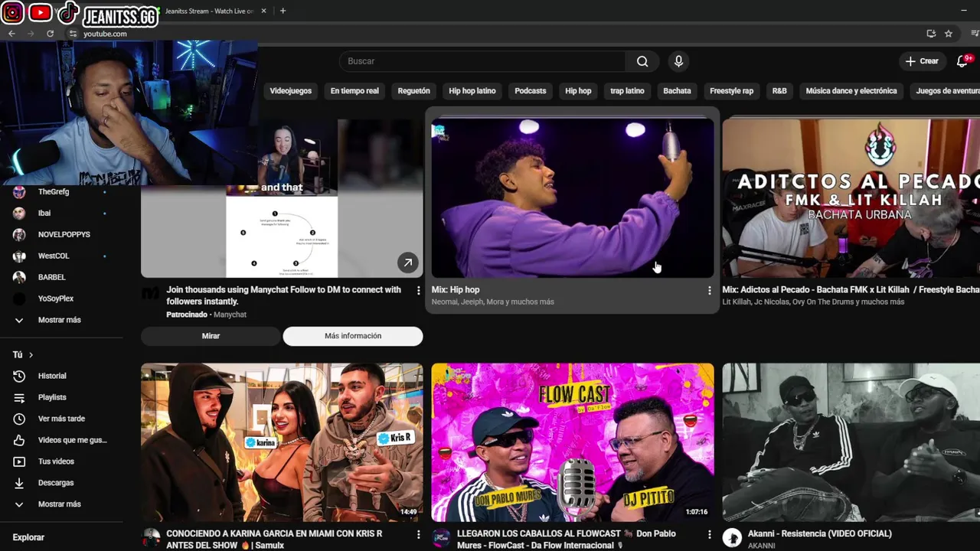
Task: Open Karina Garcia video options menu
Action: point(418,534)
